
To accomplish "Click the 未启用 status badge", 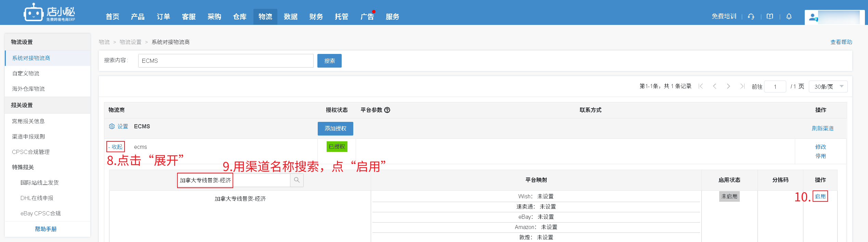I will click(729, 196).
